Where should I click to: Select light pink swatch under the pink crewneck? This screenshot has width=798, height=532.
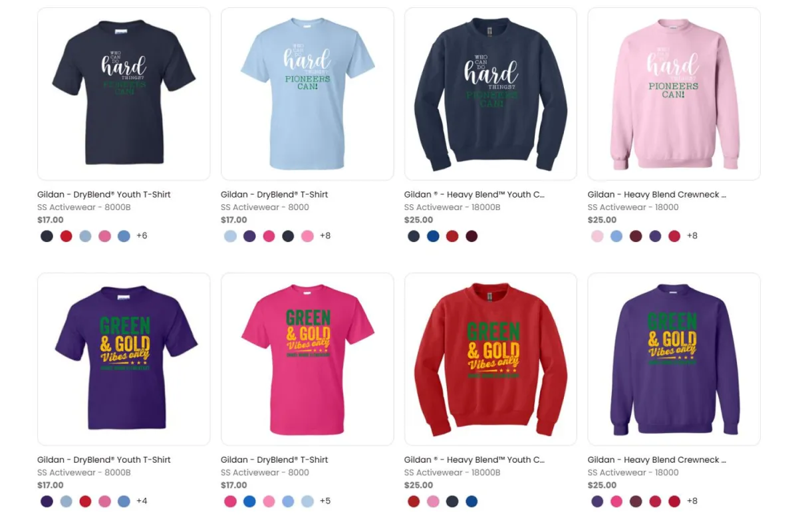597,236
